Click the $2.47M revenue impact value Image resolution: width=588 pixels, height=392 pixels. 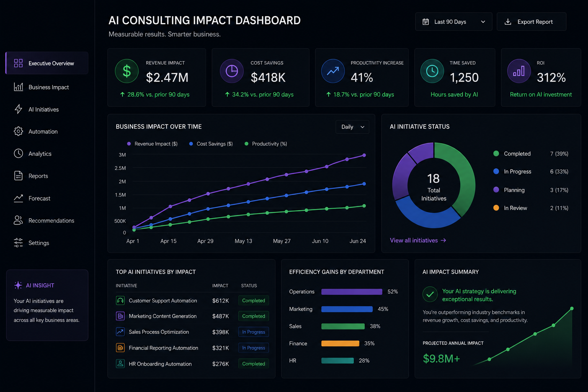[x=167, y=78]
